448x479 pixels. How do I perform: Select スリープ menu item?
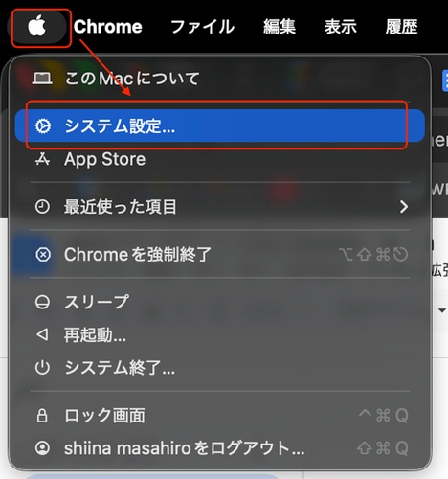coord(219,302)
